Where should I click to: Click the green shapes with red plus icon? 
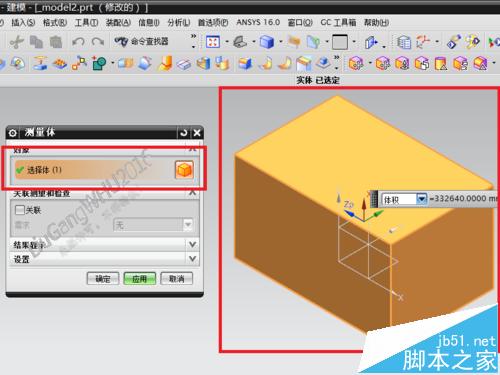tap(99, 63)
